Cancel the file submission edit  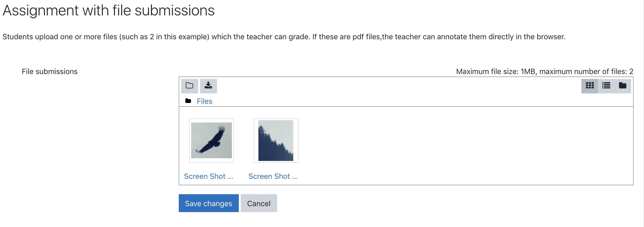pos(259,203)
